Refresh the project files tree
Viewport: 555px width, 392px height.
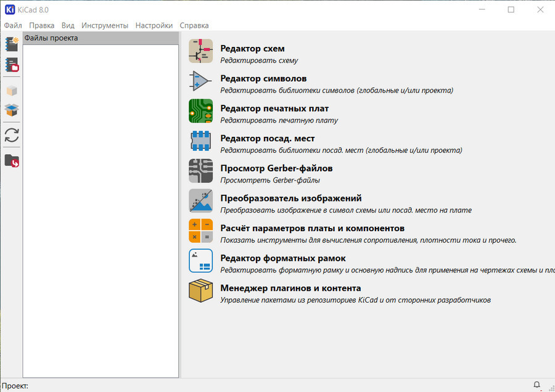coord(12,135)
